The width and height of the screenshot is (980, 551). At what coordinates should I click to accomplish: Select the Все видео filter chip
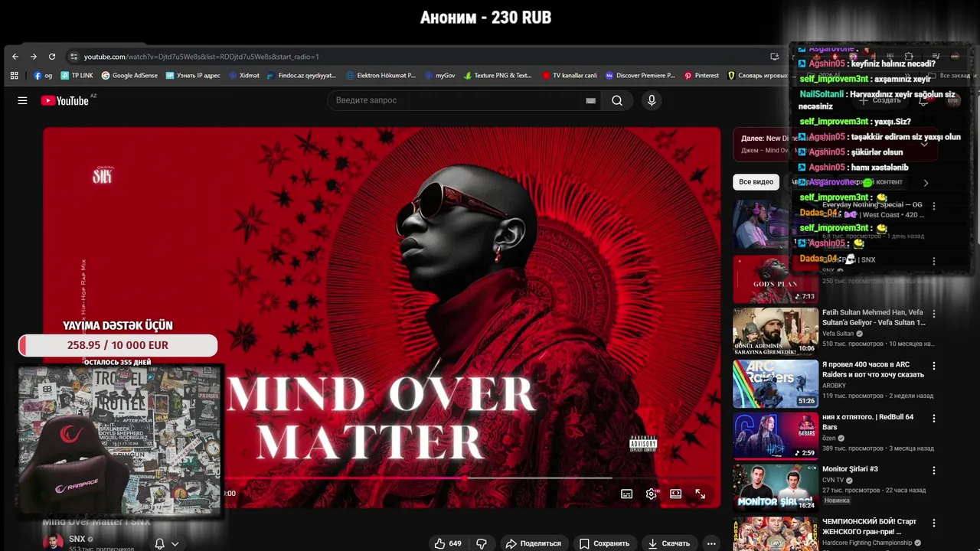point(756,182)
